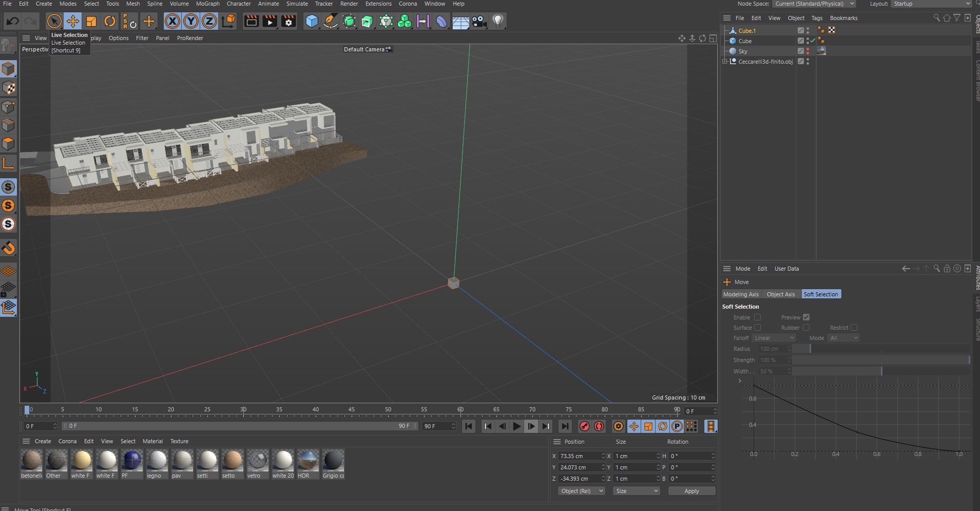Toggle the Restrict checkbox

(x=854, y=328)
